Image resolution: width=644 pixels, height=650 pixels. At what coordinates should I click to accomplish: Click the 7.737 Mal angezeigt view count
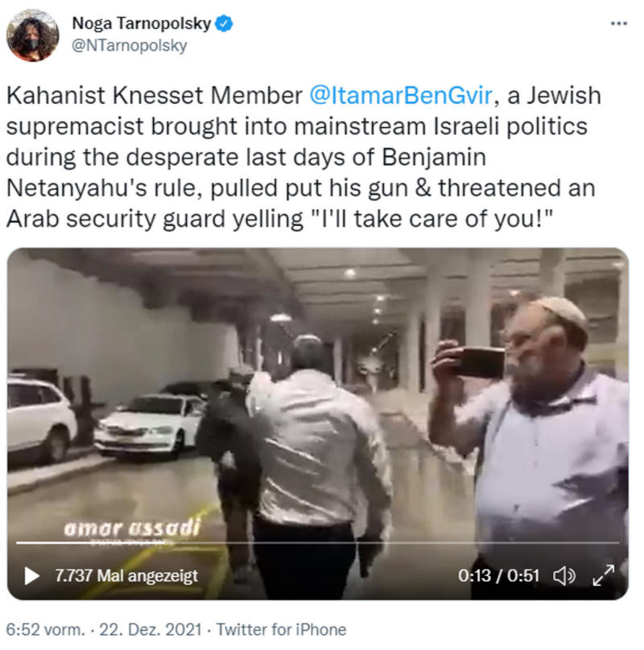click(x=126, y=576)
